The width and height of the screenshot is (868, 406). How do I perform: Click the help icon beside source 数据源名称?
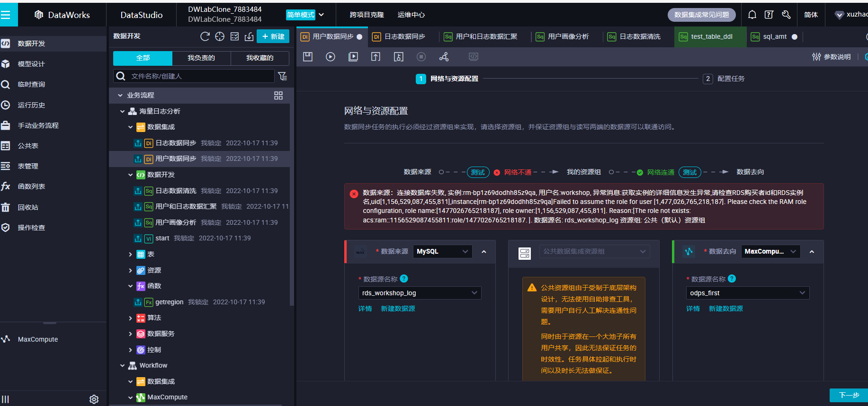click(404, 279)
